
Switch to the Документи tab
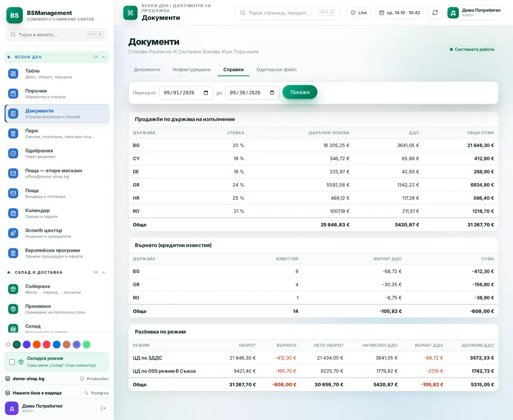tap(146, 69)
